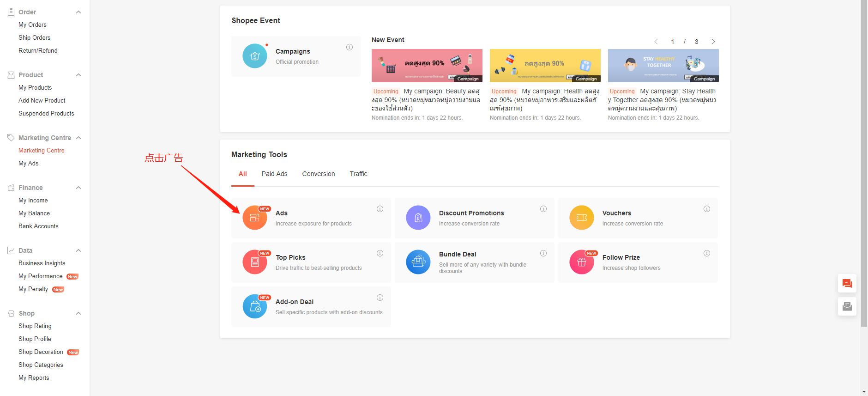Image resolution: width=868 pixels, height=396 pixels.
Task: Open the Top Picks red icon
Action: coord(255,262)
